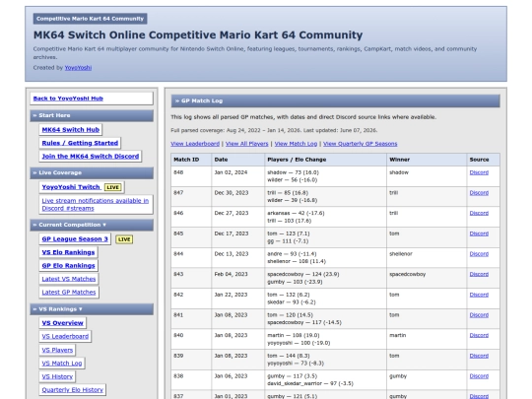The width and height of the screenshot is (532, 399).
Task: Open Discord source for match 843
Action: coord(479,274)
